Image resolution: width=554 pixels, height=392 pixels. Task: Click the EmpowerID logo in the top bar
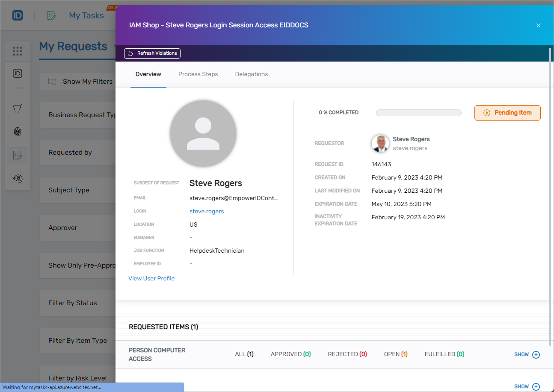pyautogui.click(x=17, y=15)
